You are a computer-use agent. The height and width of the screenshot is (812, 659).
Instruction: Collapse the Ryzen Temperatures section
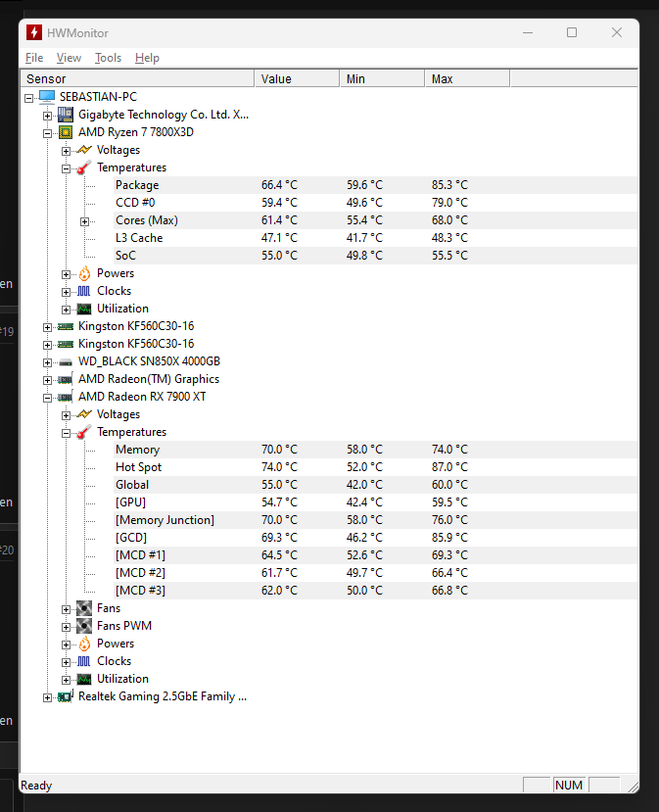coord(67,168)
